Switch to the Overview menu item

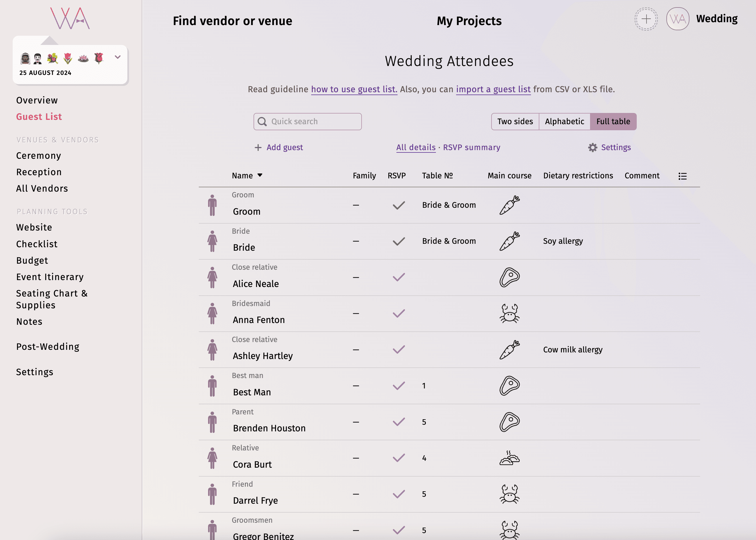tap(37, 101)
